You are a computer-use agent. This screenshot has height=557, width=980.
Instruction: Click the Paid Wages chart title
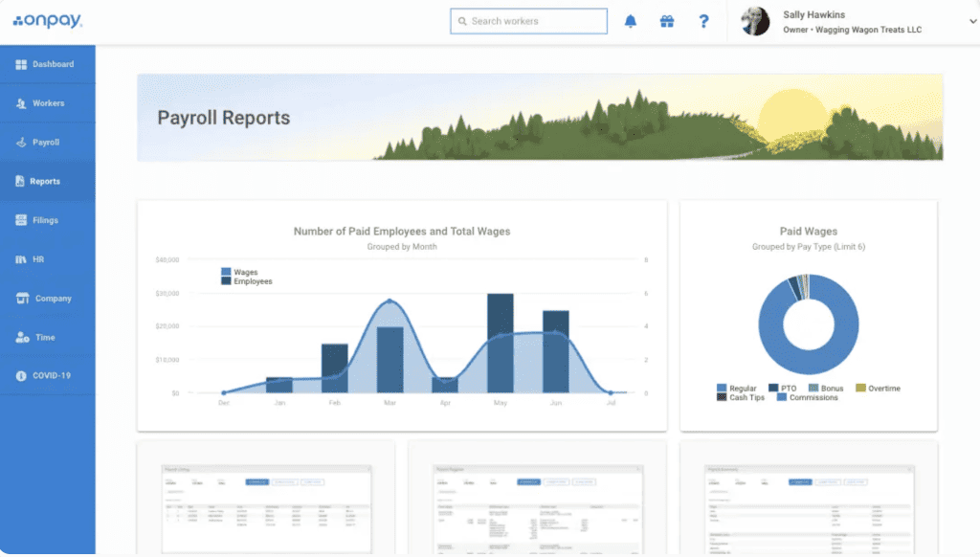point(808,232)
